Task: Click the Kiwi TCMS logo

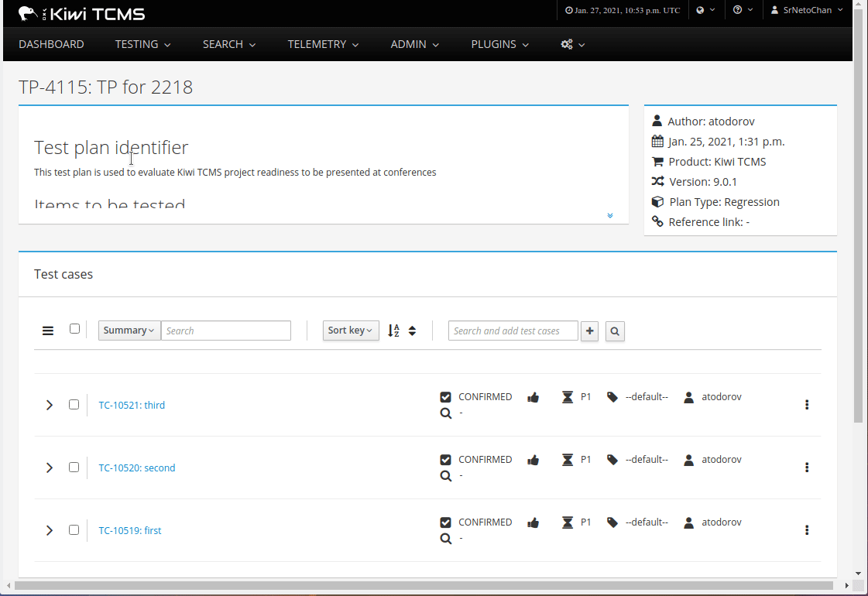Action: coord(81,14)
